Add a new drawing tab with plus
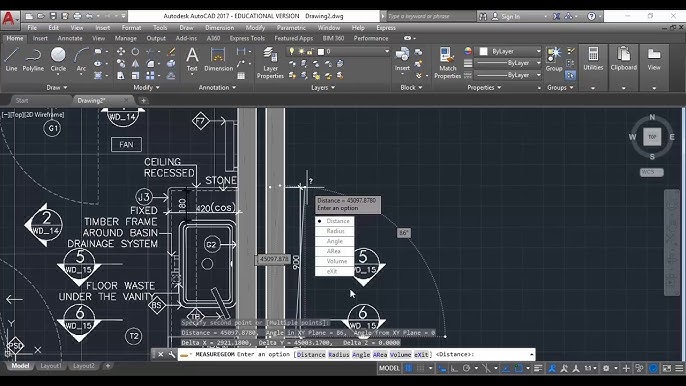 point(143,101)
